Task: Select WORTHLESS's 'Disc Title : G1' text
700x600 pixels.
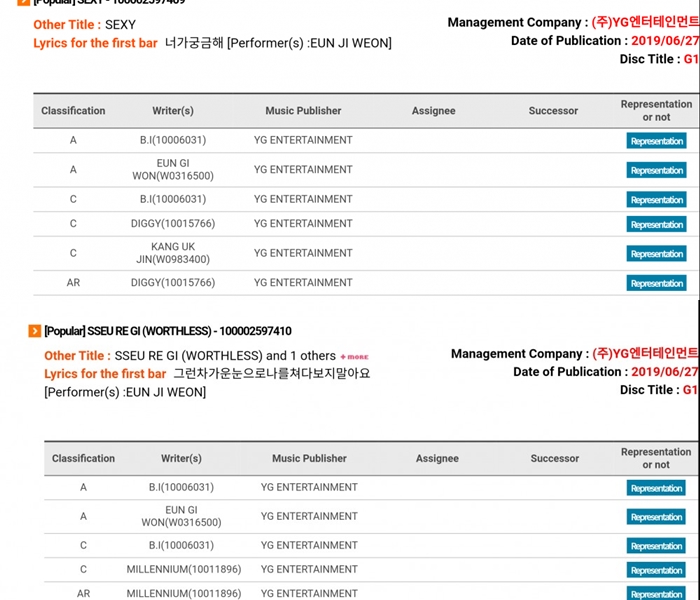Action: tap(659, 390)
